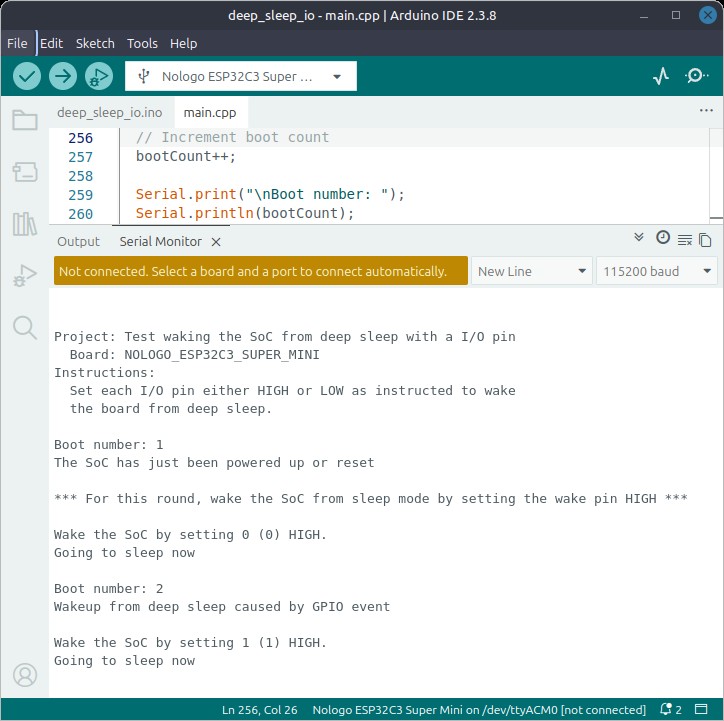Image resolution: width=724 pixels, height=721 pixels.
Task: Open the Library Manager books icon
Action: (x=25, y=224)
